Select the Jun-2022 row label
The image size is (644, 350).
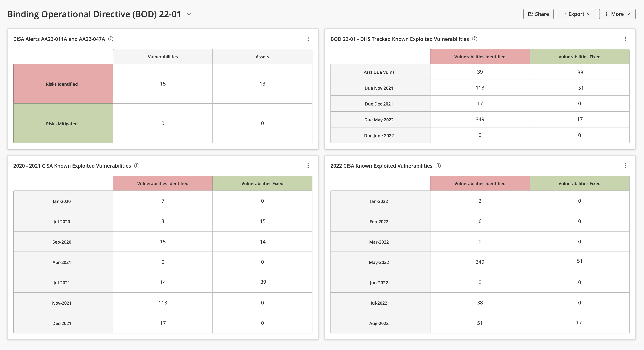[x=379, y=283]
